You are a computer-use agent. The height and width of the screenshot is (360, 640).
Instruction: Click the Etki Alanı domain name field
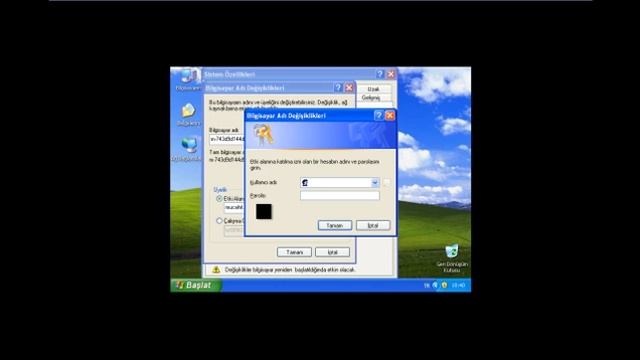pos(234,208)
